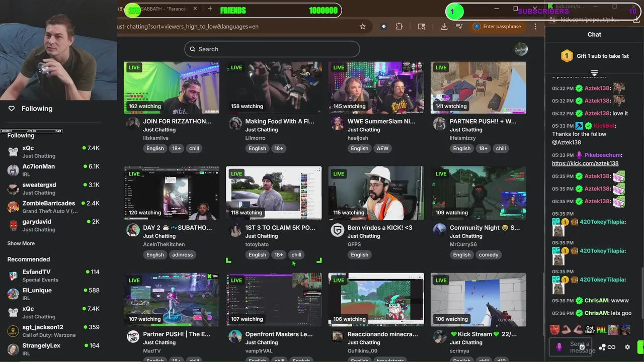The height and width of the screenshot is (362, 644).
Task: Select the 18+ tag under Lilmorro
Action: point(279,148)
